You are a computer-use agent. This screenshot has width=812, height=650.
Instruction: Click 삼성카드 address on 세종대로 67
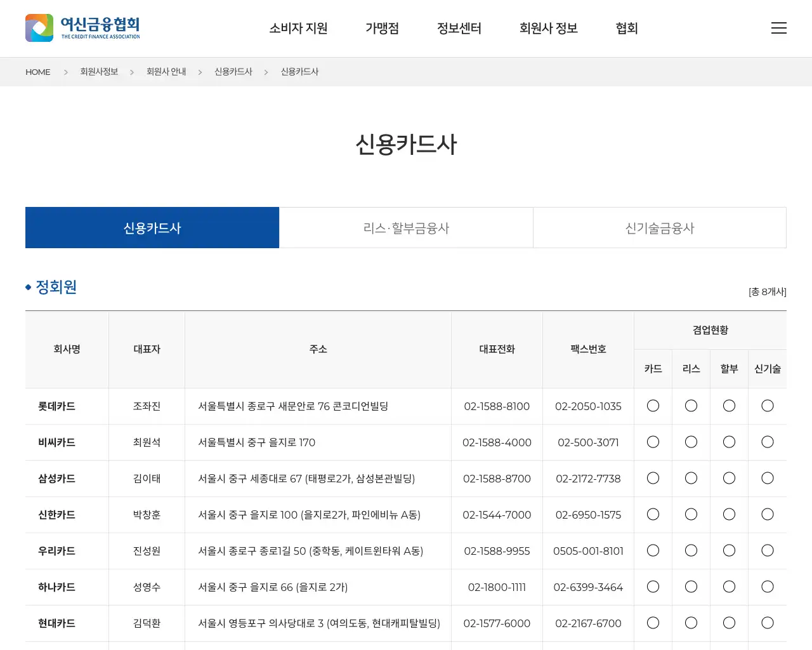(306, 479)
